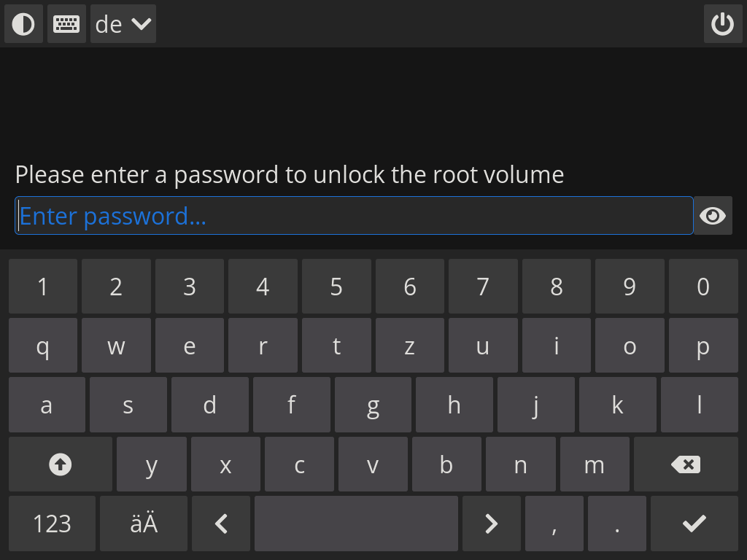The image size is (747, 560).
Task: Show password using the eye toggle
Action: tap(713, 215)
